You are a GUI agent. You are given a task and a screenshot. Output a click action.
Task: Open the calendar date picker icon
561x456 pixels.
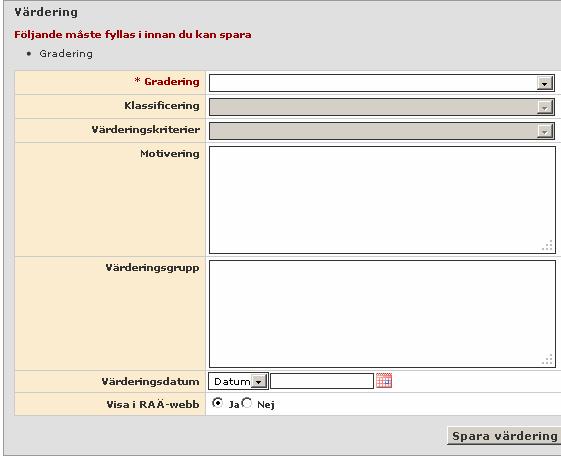click(384, 381)
